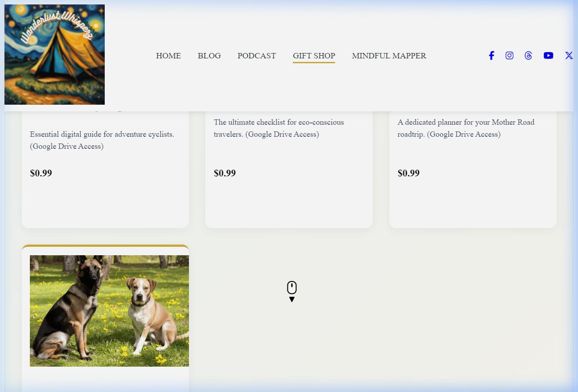Image resolution: width=578 pixels, height=392 pixels.
Task: Select the eco-conscious travelers checklist description
Action: click(279, 128)
